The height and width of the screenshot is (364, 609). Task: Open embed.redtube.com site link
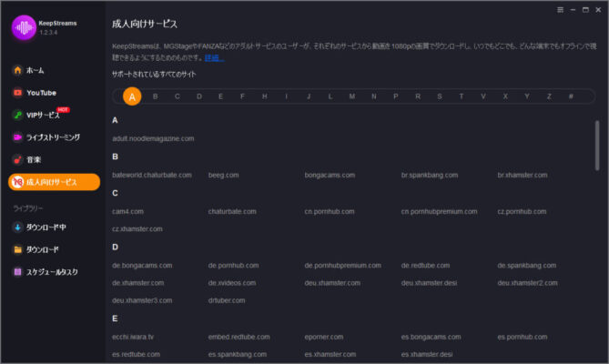pyautogui.click(x=239, y=337)
